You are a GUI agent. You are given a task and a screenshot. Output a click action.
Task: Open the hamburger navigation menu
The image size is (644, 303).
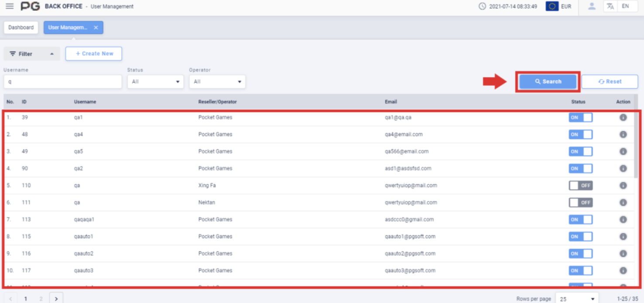(x=10, y=6)
